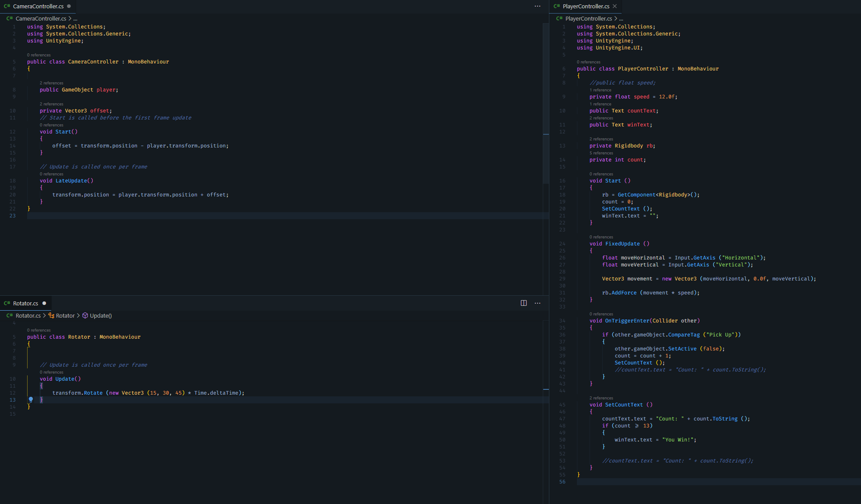Screen dimensions: 861x504
Task: Click line number 56 in PlayerController.cs
Action: [562, 482]
